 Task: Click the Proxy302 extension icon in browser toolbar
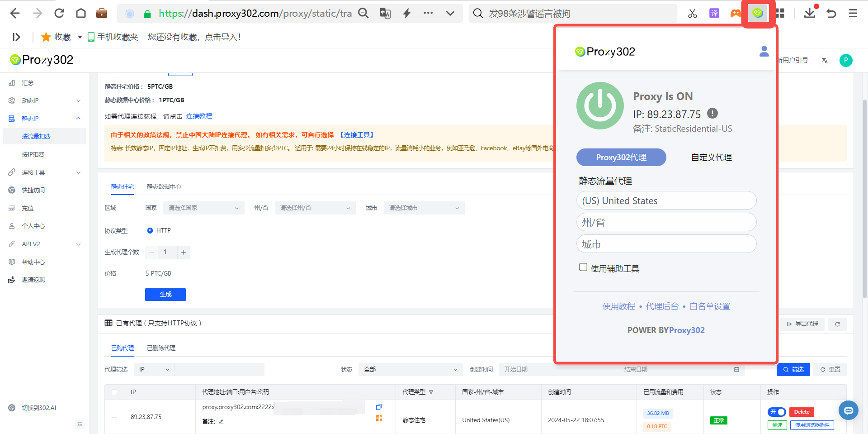pyautogui.click(x=758, y=13)
